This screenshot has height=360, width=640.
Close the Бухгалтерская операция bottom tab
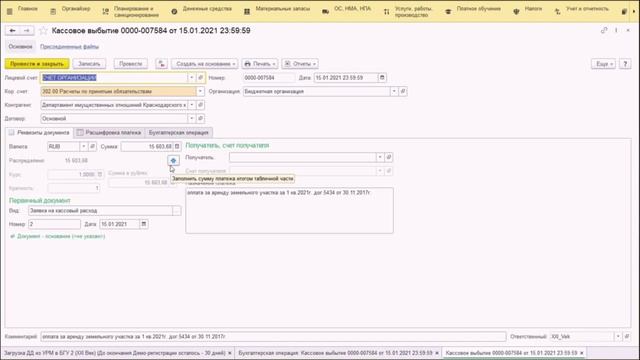(437, 353)
